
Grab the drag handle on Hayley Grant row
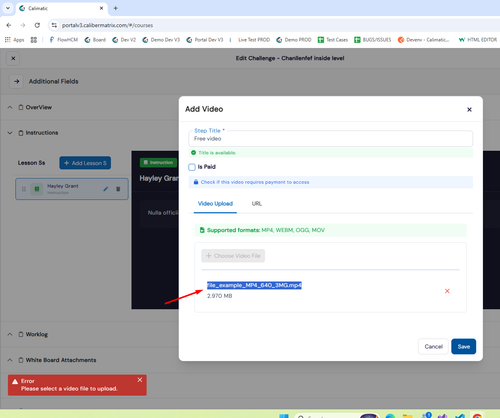[24, 189]
